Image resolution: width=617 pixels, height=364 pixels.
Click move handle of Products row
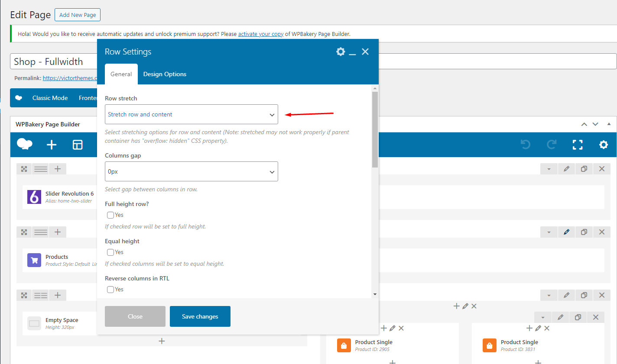coord(24,232)
